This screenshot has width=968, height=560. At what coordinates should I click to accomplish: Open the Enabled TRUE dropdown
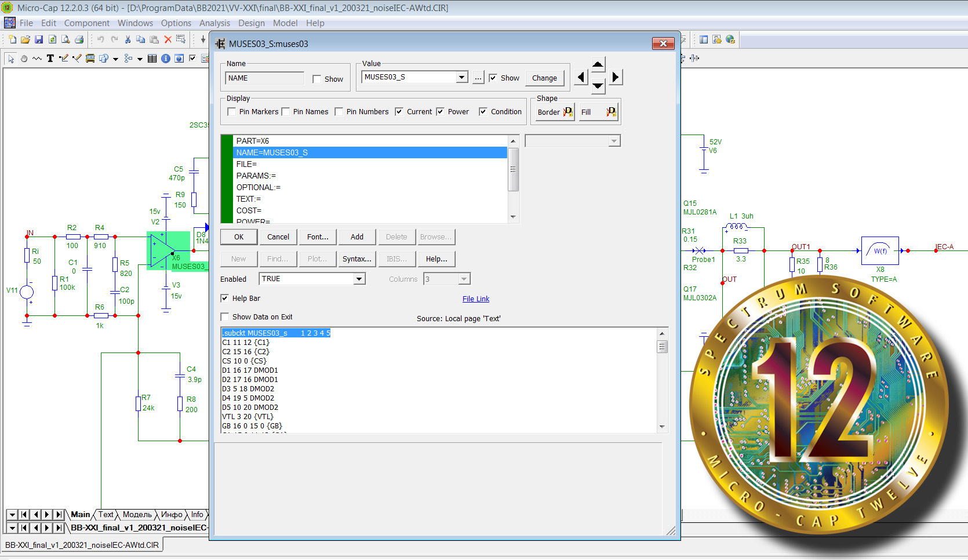pos(359,279)
